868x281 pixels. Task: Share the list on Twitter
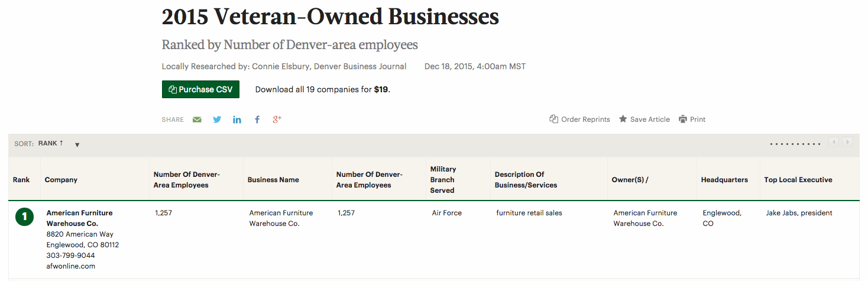pyautogui.click(x=217, y=119)
